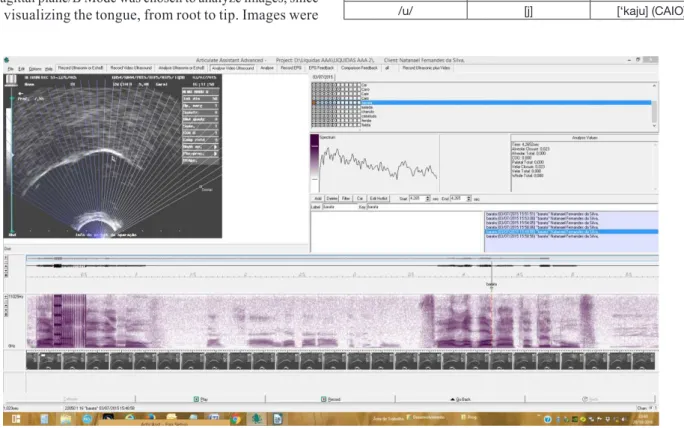Adjust the Start time stepper

428,199
